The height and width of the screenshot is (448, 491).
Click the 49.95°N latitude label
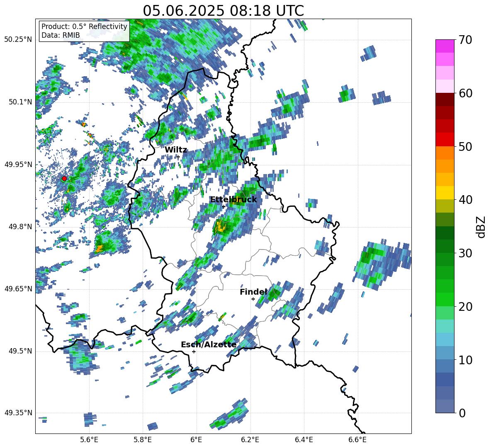pyautogui.click(x=18, y=164)
